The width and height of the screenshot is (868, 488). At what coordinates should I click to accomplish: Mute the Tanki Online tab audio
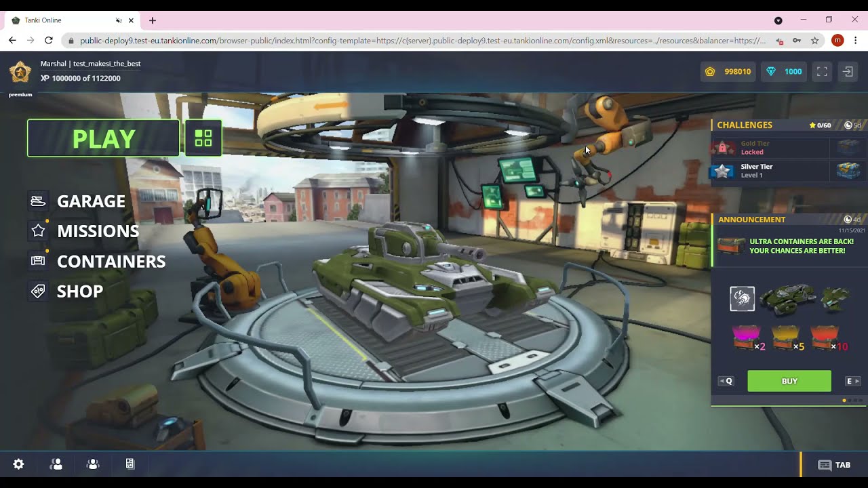119,20
